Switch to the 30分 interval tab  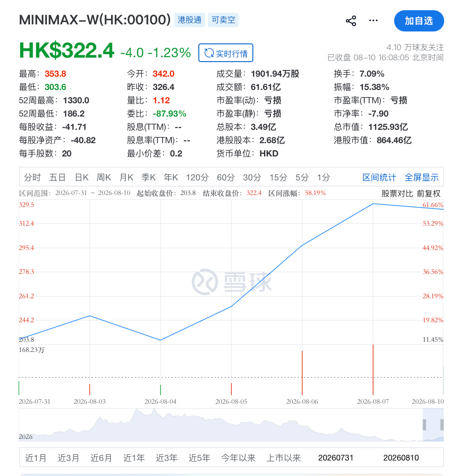(252, 177)
